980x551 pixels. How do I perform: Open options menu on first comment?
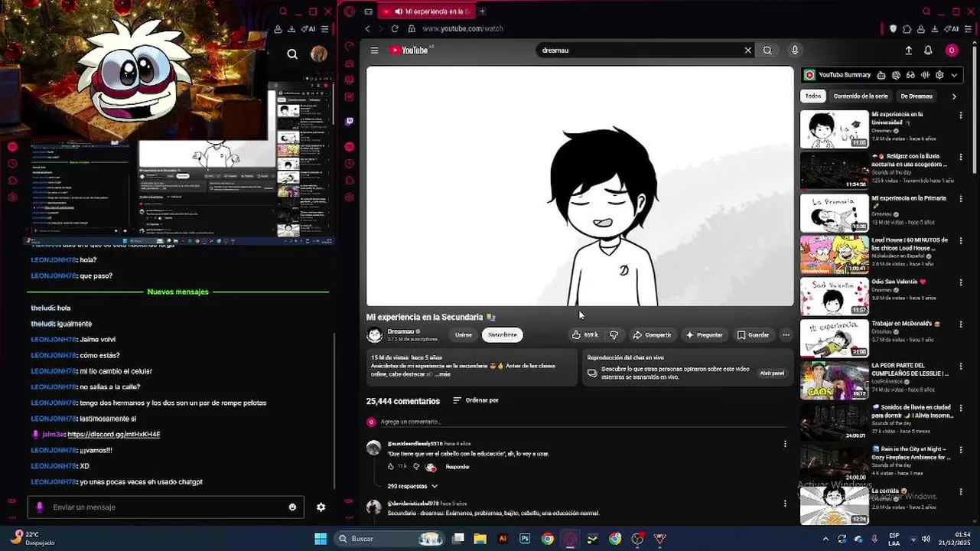coord(784,444)
